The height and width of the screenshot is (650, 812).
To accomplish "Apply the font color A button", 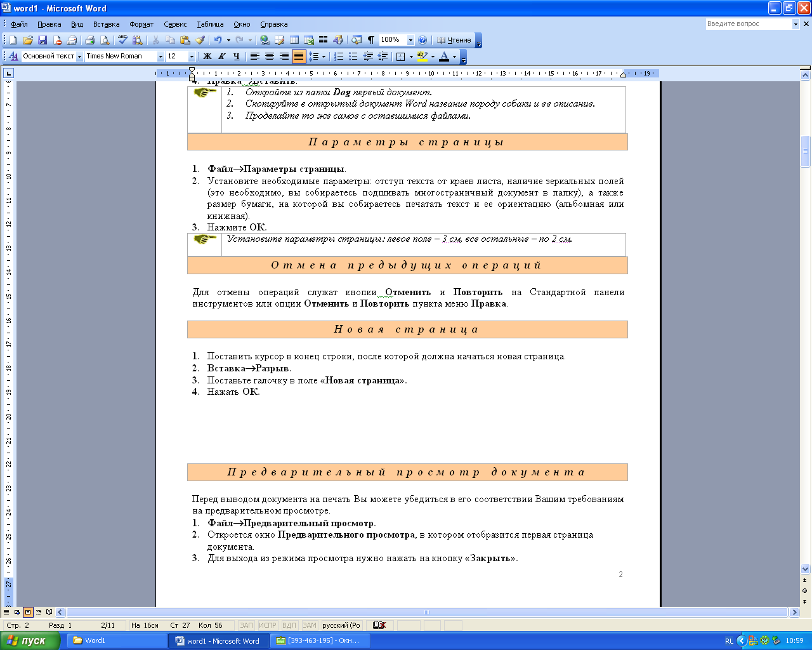I will coord(444,56).
